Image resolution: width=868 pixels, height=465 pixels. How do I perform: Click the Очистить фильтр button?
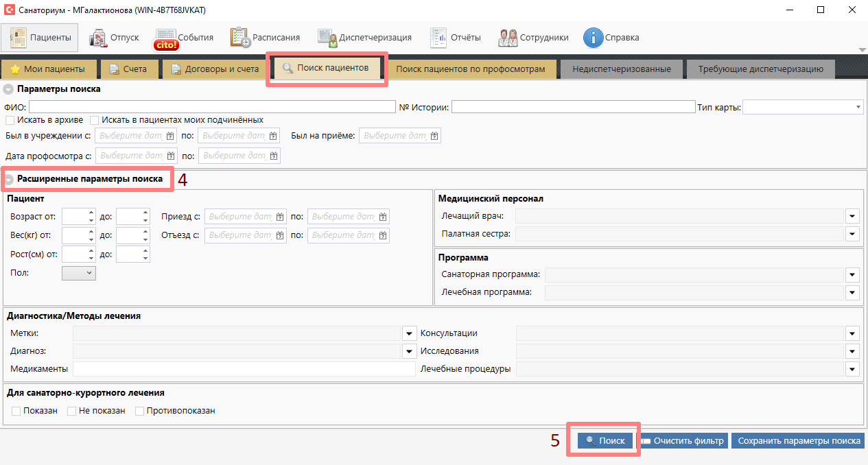click(x=683, y=441)
